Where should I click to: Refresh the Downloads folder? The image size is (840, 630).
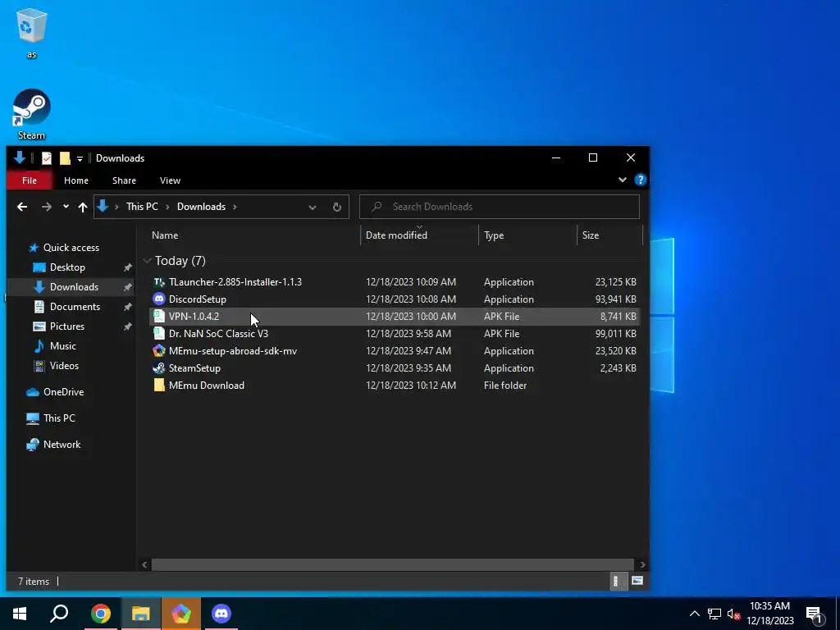pyautogui.click(x=337, y=207)
